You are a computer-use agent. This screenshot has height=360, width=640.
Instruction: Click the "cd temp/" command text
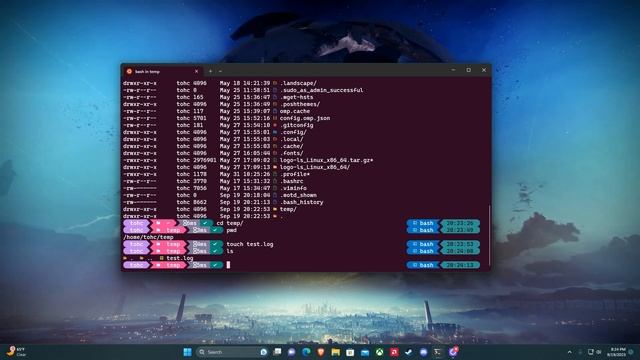230,223
